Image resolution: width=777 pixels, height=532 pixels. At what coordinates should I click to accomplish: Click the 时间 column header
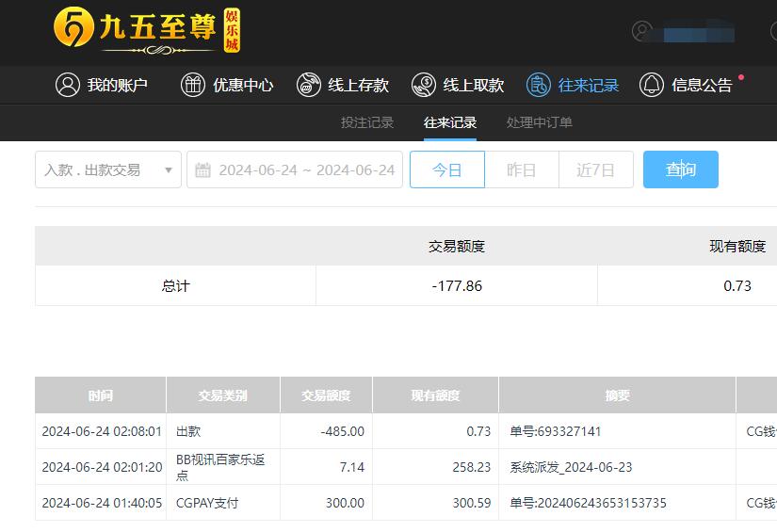[x=101, y=395]
